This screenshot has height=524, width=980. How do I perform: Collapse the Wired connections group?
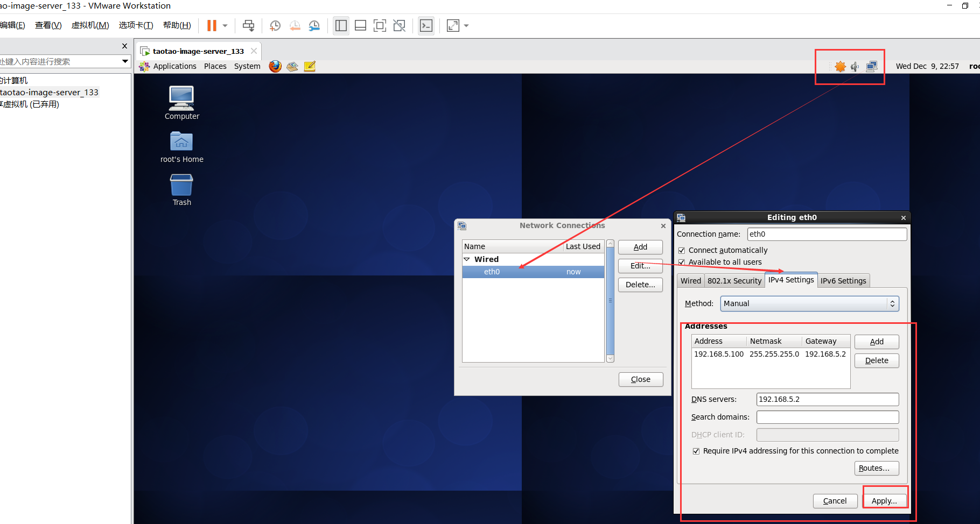(467, 259)
